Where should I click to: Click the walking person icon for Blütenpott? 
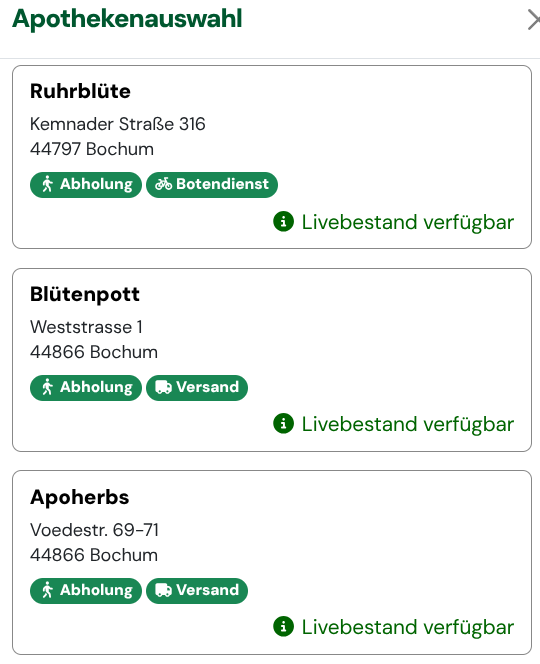[x=47, y=387]
